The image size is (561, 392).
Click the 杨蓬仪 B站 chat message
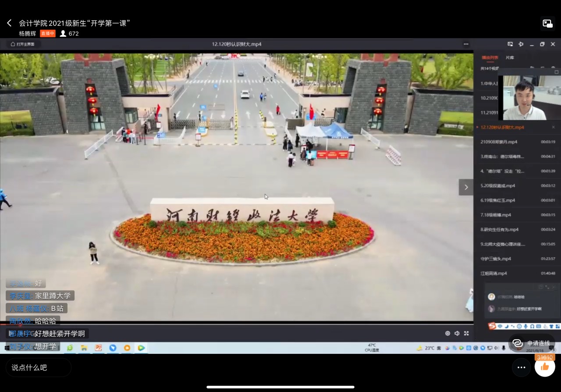click(x=36, y=308)
